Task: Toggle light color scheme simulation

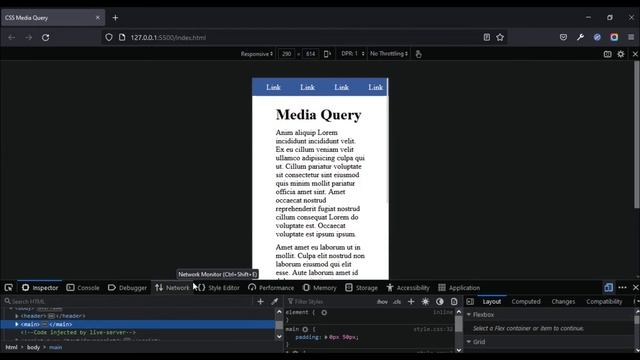Action: [425, 301]
